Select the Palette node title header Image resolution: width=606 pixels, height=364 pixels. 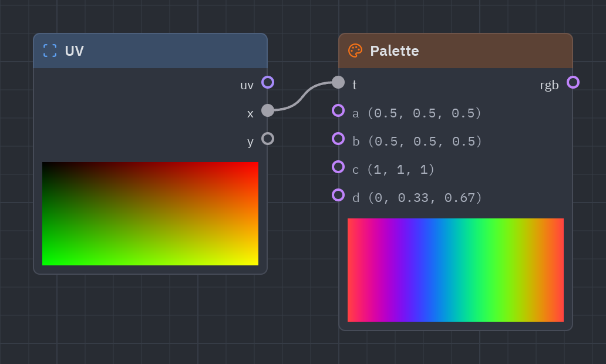point(456,51)
